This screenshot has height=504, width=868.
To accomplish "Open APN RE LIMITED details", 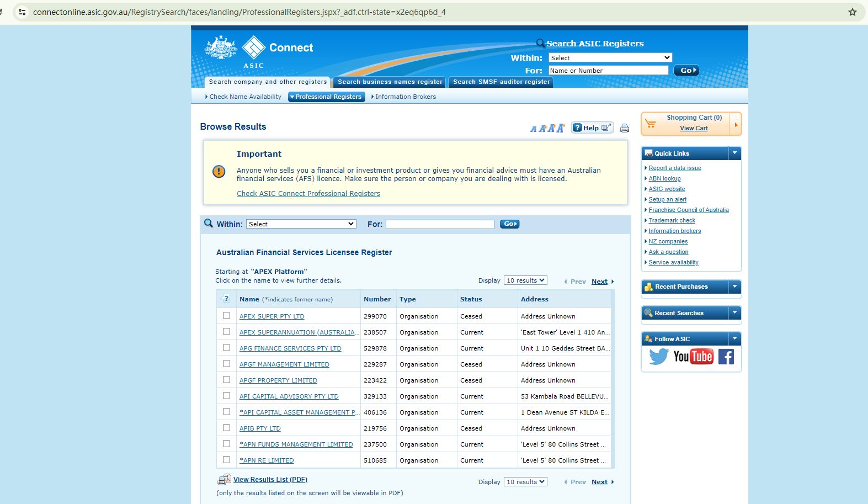I will click(x=267, y=460).
